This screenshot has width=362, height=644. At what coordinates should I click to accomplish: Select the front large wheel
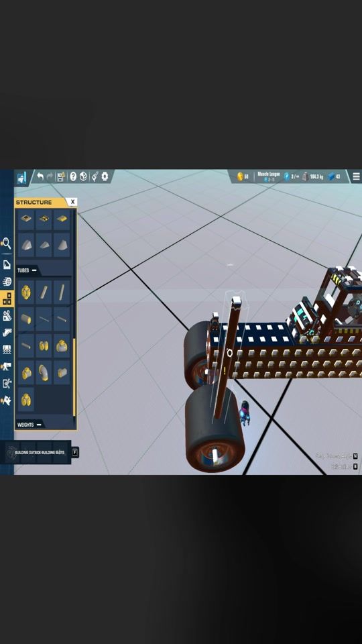pyautogui.click(x=215, y=429)
